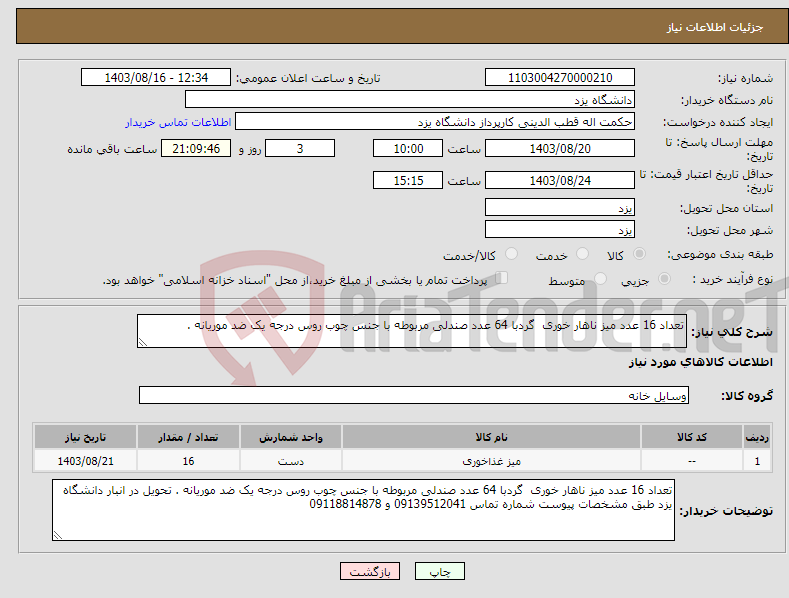This screenshot has width=789, height=598.
Task: Select the کالا/خدمت radio button
Action: click(511, 254)
